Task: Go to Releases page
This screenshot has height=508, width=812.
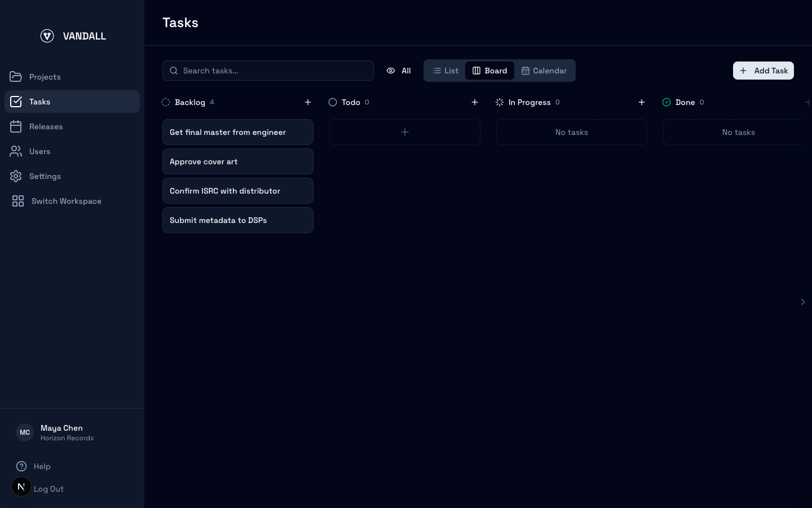Action: tap(72, 126)
